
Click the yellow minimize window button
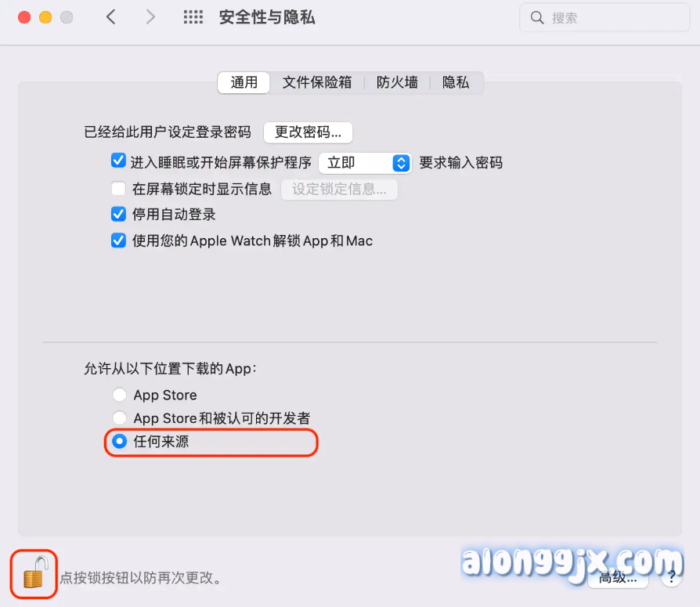45,17
